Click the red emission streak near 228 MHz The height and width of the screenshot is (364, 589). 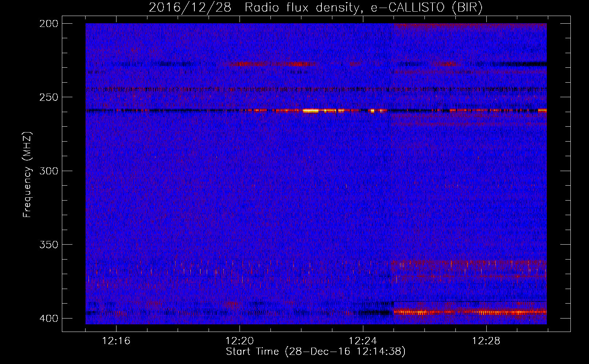pos(271,64)
